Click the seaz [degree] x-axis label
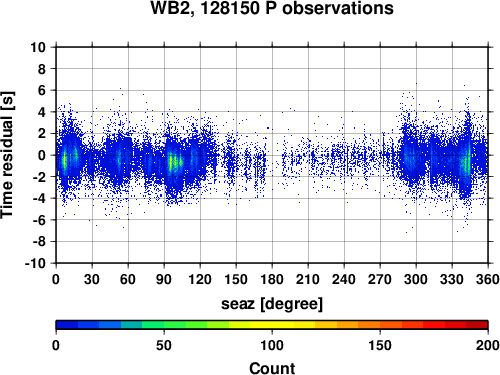 (x=272, y=304)
